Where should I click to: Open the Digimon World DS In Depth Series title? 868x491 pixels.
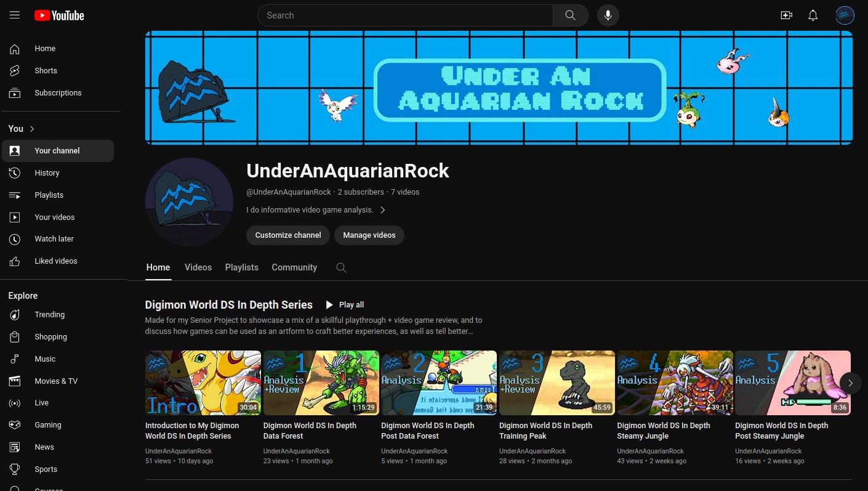tap(229, 305)
